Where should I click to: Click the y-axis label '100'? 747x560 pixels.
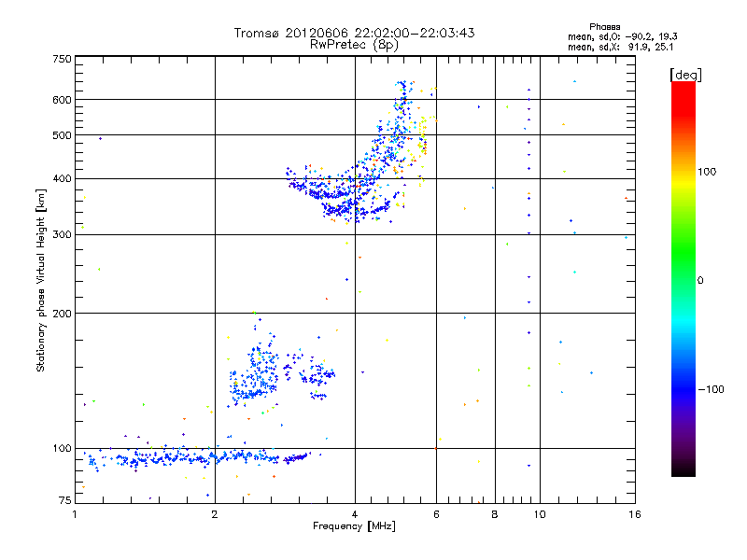point(62,448)
